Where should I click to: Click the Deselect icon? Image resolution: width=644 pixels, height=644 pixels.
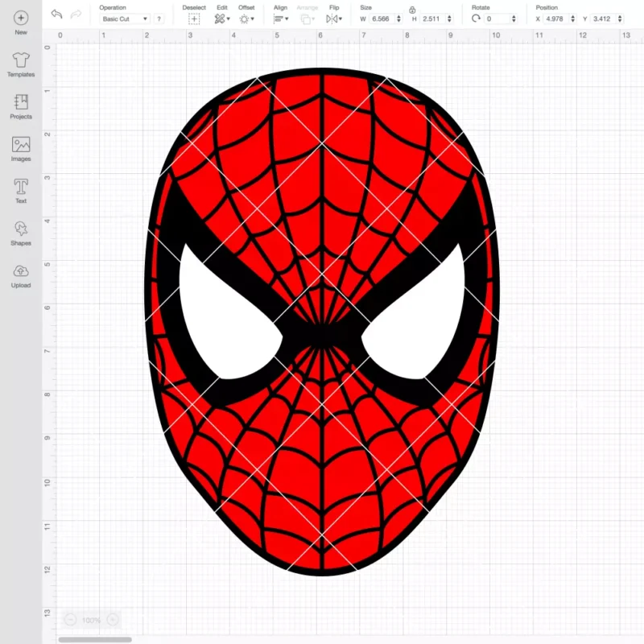(x=194, y=19)
